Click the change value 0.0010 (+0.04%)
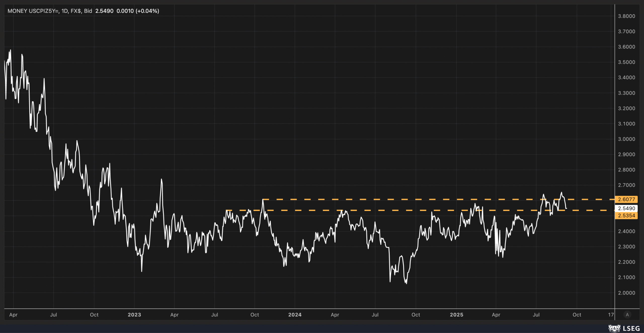This screenshot has height=333, width=644. pyautogui.click(x=138, y=11)
